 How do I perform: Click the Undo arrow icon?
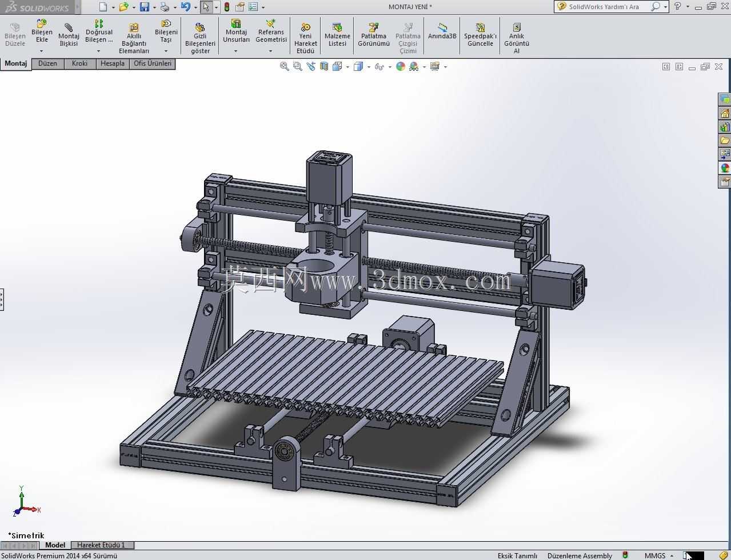[185, 7]
